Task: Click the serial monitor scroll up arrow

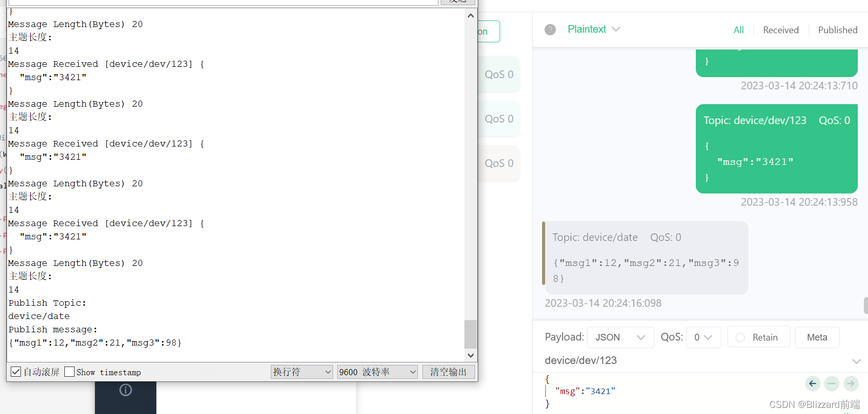Action: pos(471,16)
